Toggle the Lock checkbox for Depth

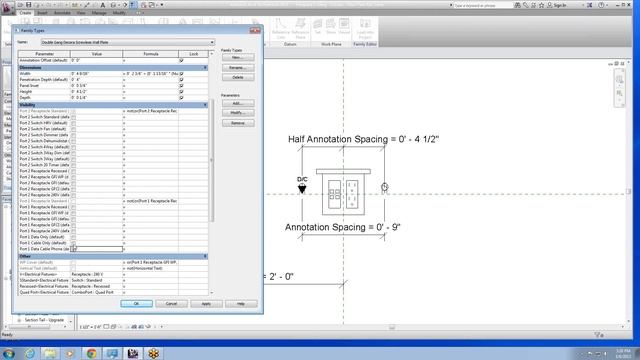click(182, 98)
